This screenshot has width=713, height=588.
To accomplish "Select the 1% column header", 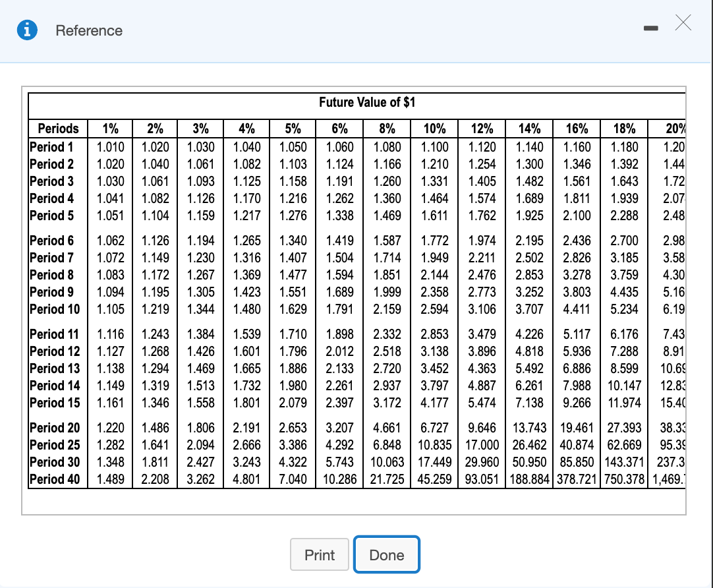I will coord(110,129).
